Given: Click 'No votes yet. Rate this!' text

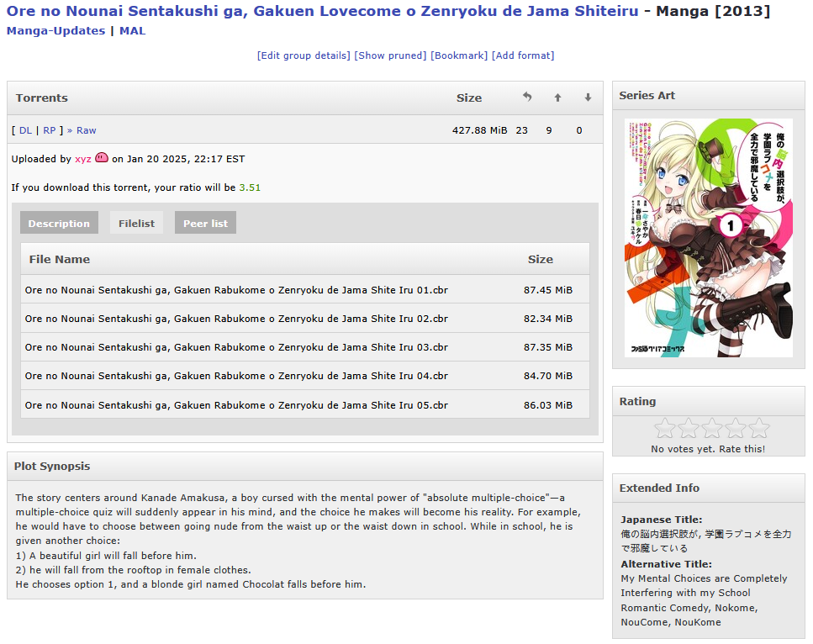Looking at the screenshot, I should pos(708,449).
